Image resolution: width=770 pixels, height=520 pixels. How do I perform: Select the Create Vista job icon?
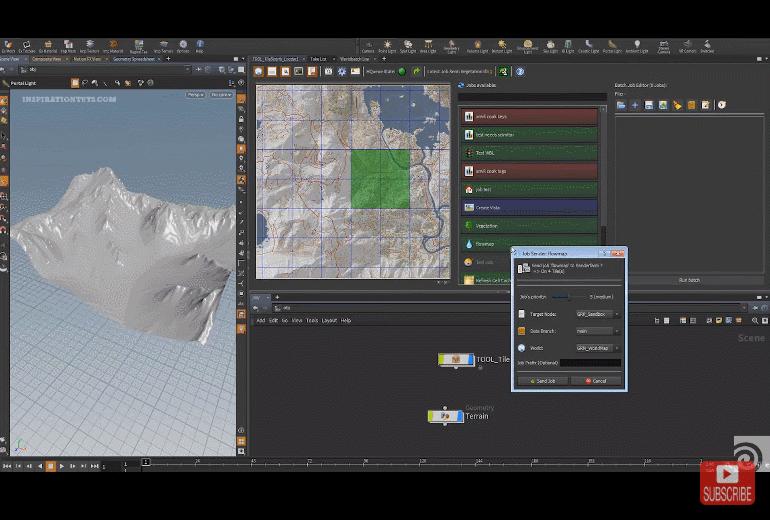pos(469,208)
